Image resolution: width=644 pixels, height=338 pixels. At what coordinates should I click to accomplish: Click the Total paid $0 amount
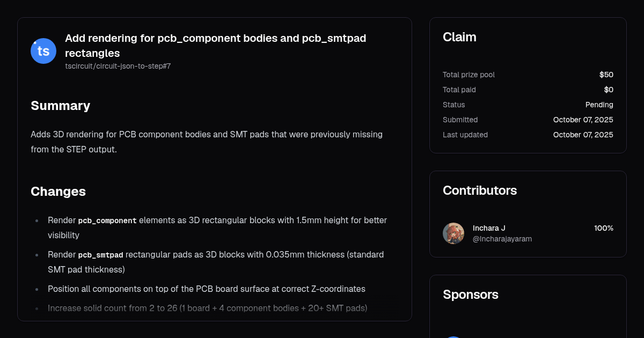(609, 90)
